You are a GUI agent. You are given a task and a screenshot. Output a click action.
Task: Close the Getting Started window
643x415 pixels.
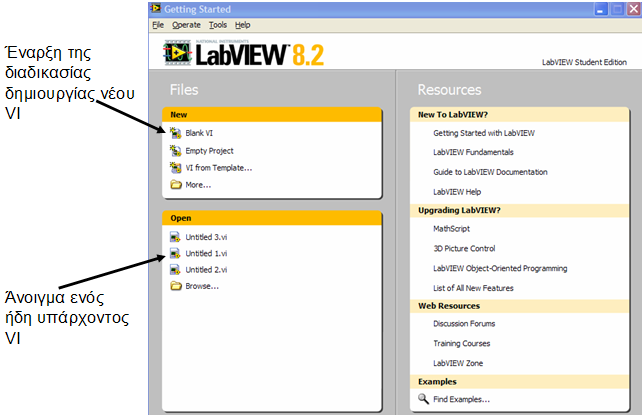[634, 9]
